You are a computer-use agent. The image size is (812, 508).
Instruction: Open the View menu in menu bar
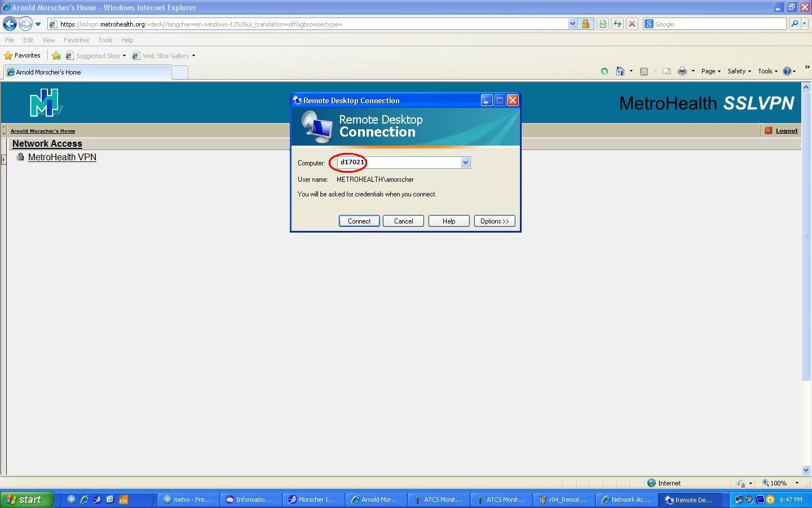point(48,40)
